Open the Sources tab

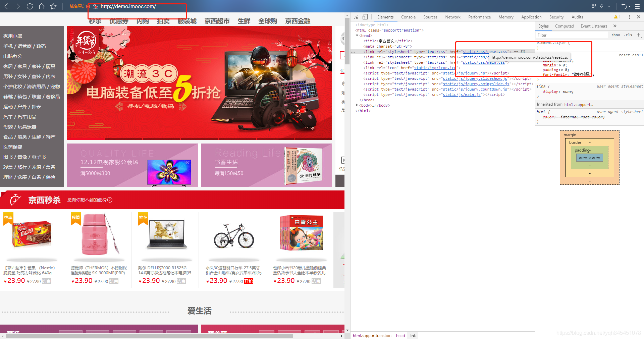(x=430, y=17)
